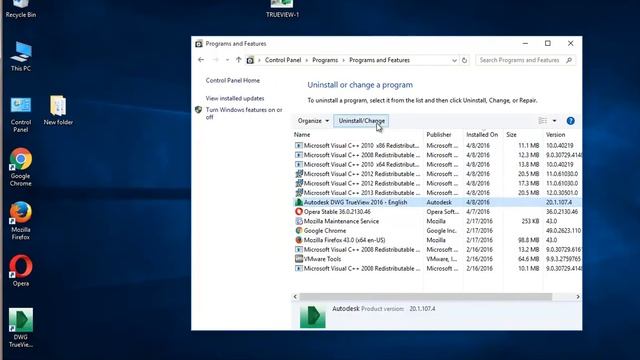Open the recent locations dropdown arrow

pyautogui.click(x=227, y=60)
